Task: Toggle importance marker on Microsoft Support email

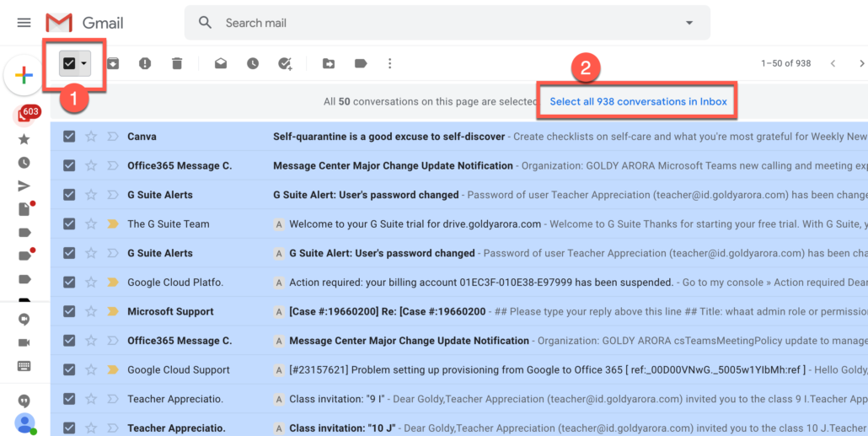Action: (x=113, y=311)
